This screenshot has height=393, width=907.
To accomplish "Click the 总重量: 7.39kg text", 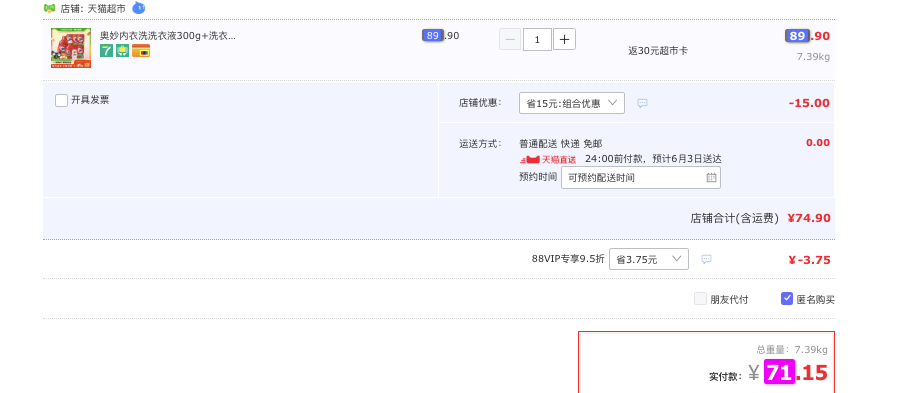I will click(x=792, y=350).
